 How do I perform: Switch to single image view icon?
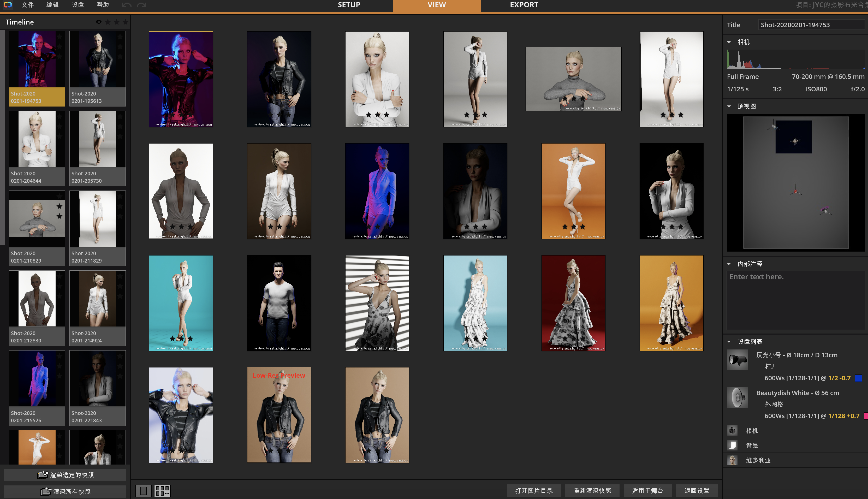[x=143, y=491]
